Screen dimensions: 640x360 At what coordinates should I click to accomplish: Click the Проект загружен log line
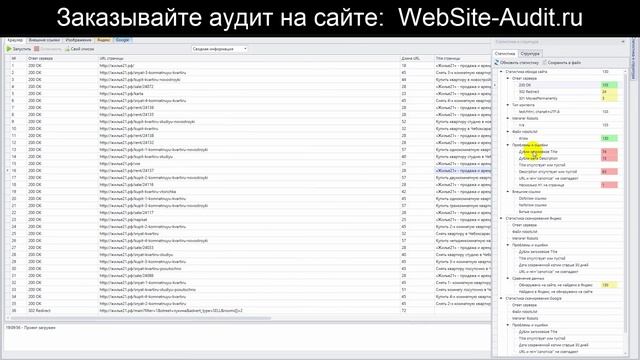point(31,327)
